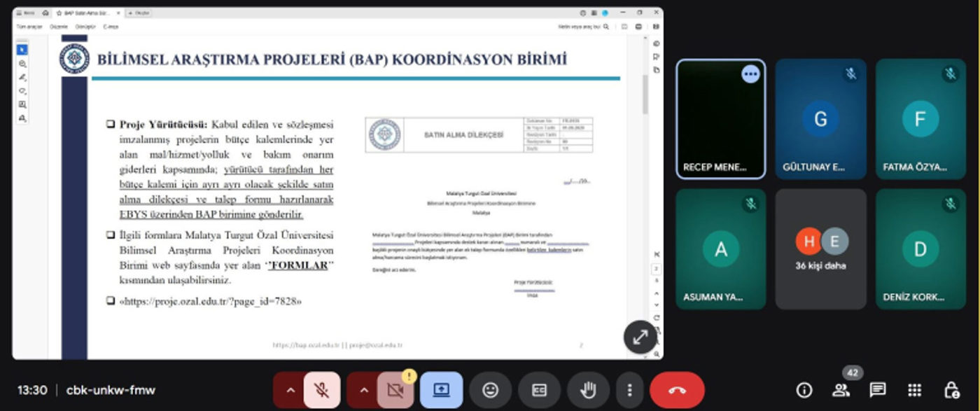Image resolution: width=980 pixels, height=411 pixels.
Task: Stop presenting your screen
Action: [x=441, y=390]
